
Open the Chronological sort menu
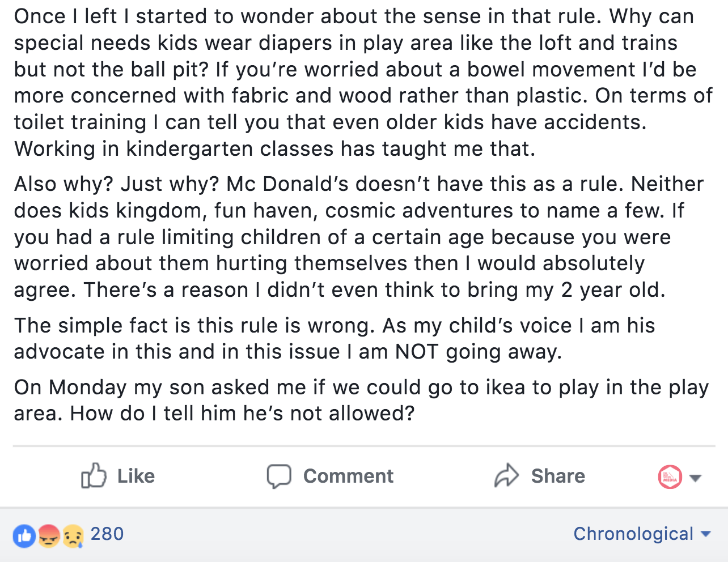[x=633, y=534]
